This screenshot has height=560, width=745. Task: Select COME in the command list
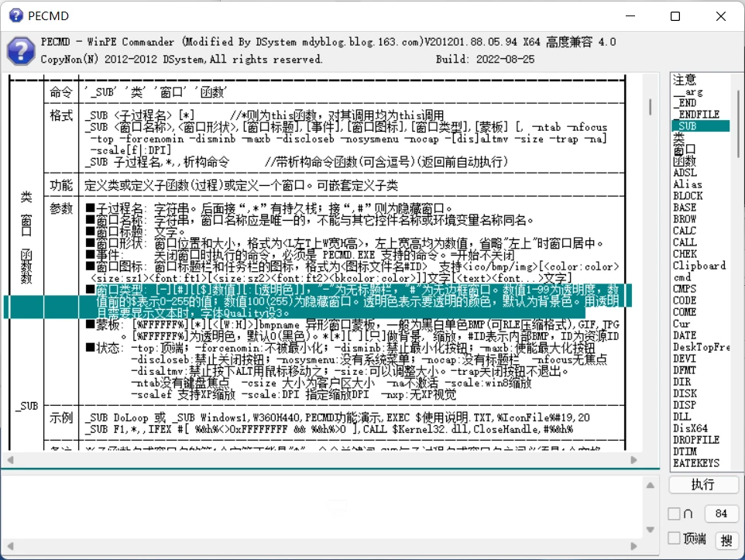click(x=685, y=312)
